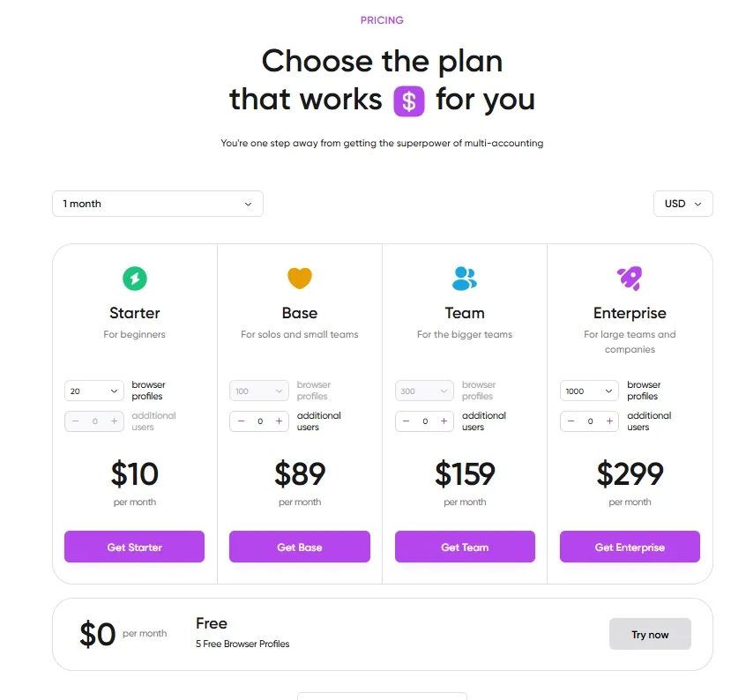Screen dimensions: 731x700
Task: Click the Starter plan lightning bolt icon
Action: pyautogui.click(x=134, y=279)
